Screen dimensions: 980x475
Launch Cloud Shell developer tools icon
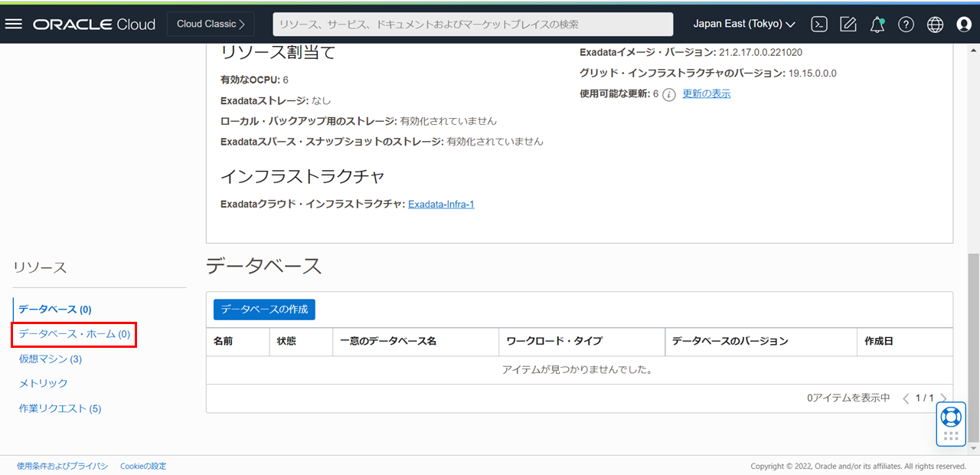point(819,24)
